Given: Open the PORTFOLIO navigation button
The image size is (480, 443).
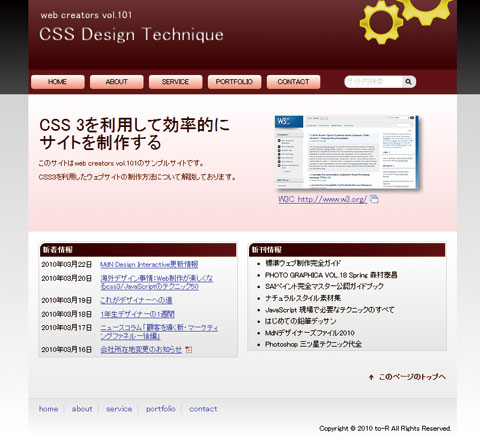Looking at the screenshot, I should pyautogui.click(x=234, y=82).
